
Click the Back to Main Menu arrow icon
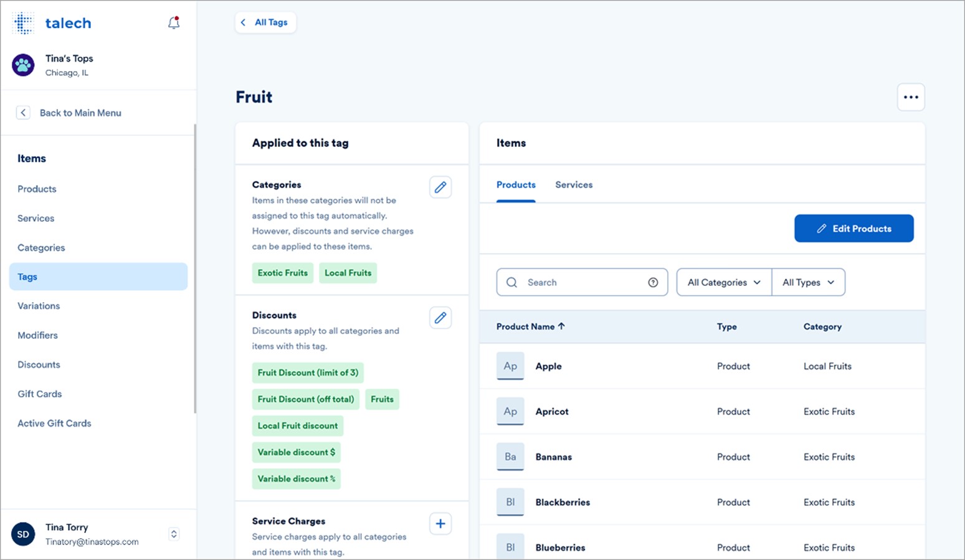pyautogui.click(x=23, y=113)
